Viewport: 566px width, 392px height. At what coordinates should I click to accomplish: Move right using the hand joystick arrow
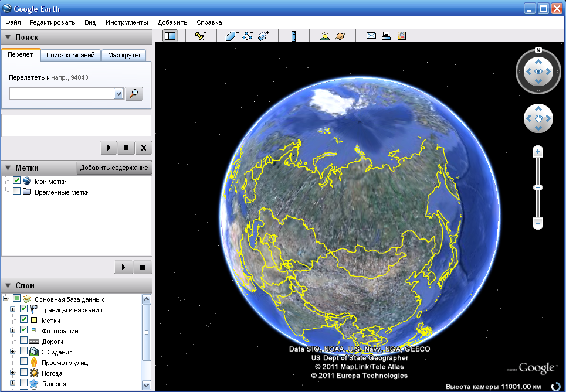pyautogui.click(x=548, y=118)
